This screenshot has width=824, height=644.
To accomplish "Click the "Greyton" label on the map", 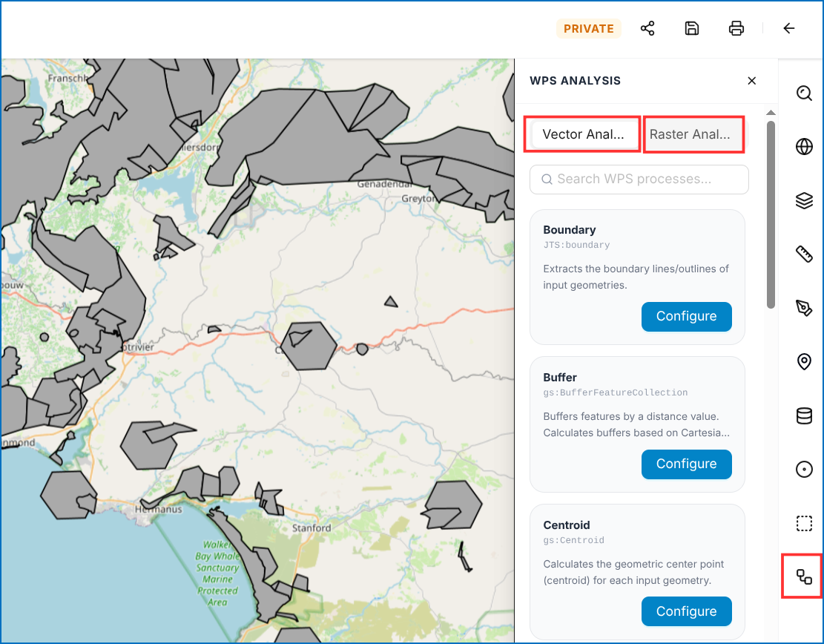I will 418,198.
